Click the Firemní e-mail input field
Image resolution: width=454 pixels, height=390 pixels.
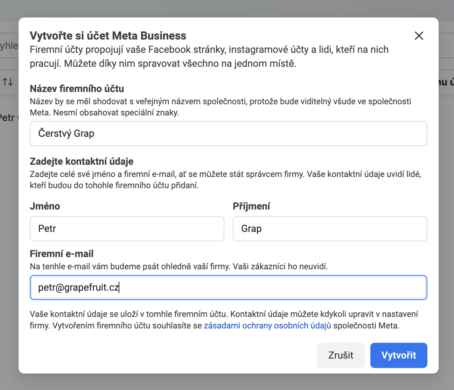(228, 287)
